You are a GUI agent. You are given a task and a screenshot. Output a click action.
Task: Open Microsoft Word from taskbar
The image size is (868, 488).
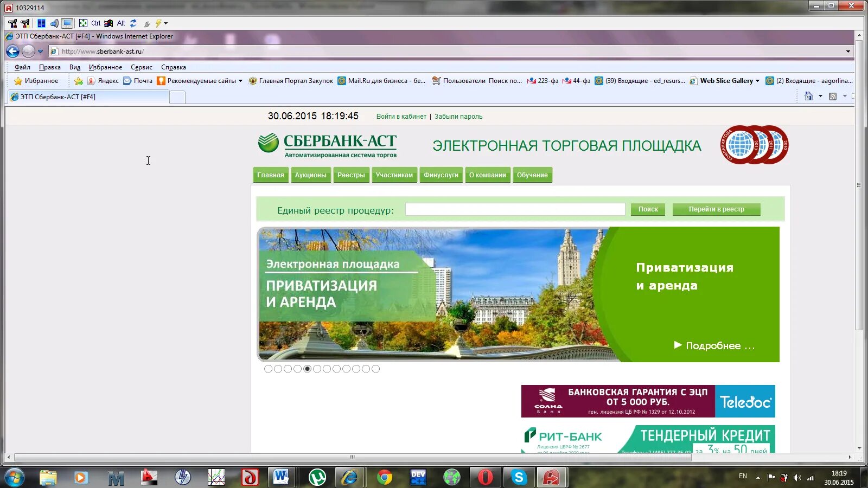(x=282, y=477)
